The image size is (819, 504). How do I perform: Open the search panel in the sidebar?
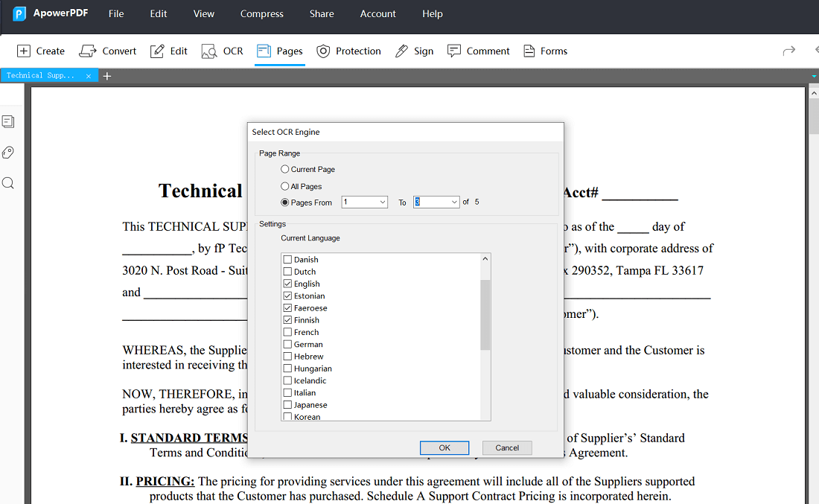point(9,182)
